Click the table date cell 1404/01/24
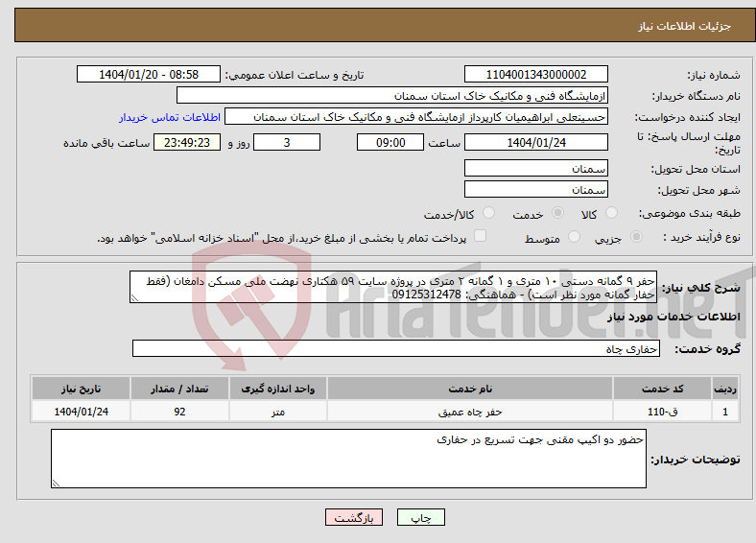The image size is (756, 543). pos(81,412)
